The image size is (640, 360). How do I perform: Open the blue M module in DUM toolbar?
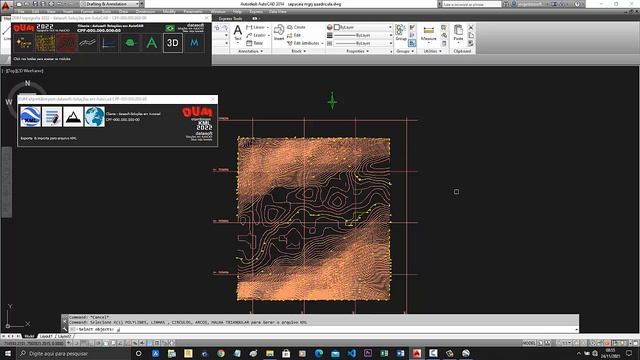[194, 42]
